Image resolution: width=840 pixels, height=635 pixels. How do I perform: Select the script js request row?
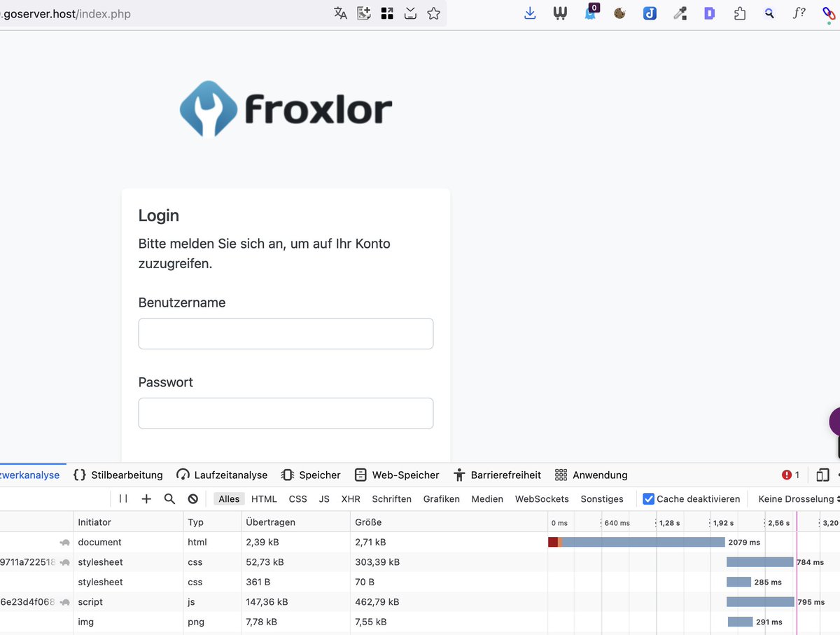click(420, 601)
